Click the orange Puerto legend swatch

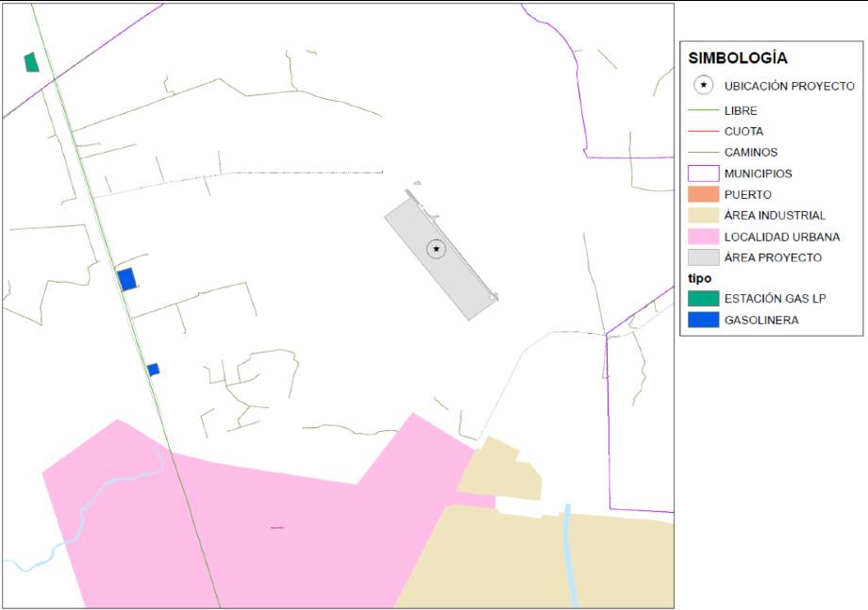(703, 194)
